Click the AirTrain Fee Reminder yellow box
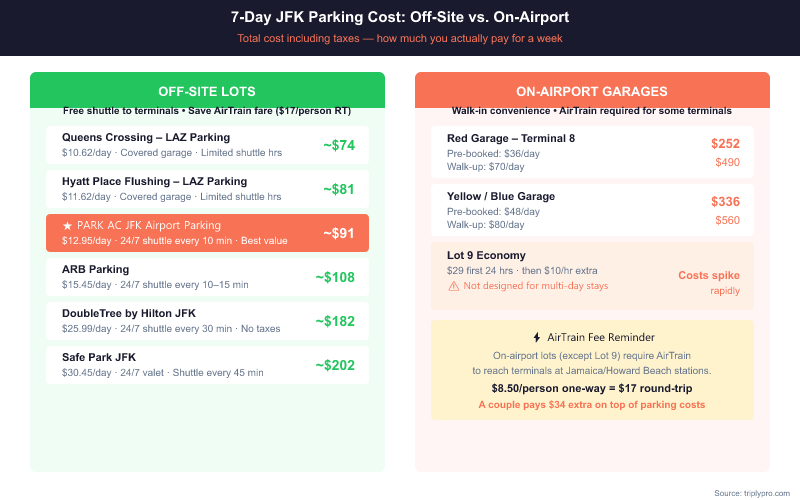 pyautogui.click(x=592, y=370)
